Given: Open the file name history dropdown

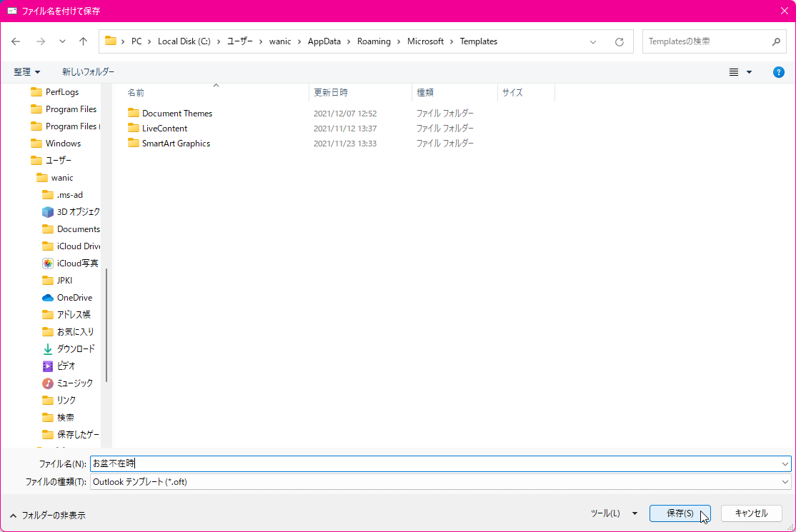Looking at the screenshot, I should pyautogui.click(x=785, y=463).
